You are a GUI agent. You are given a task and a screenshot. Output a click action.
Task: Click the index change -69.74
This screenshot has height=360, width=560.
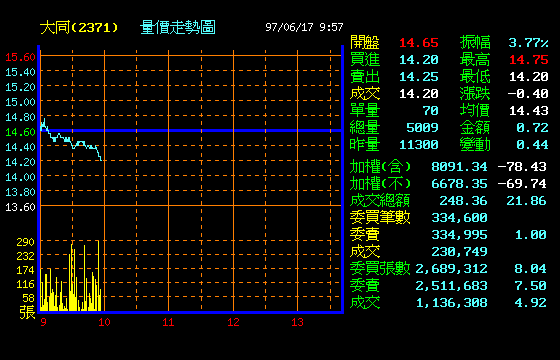point(522,184)
